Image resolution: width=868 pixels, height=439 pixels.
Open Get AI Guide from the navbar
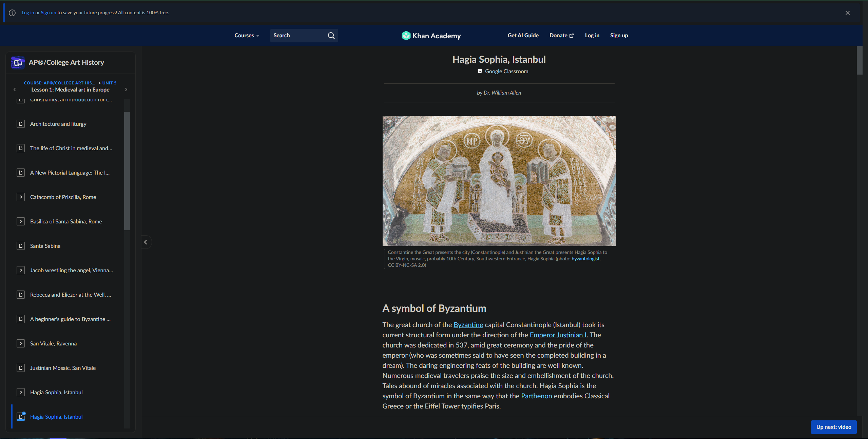tap(523, 35)
